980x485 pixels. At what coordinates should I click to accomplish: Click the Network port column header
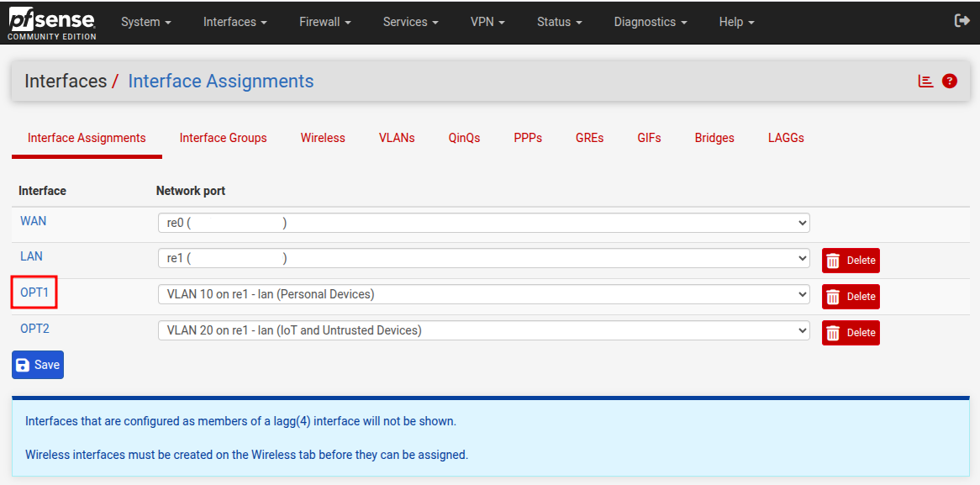click(191, 191)
